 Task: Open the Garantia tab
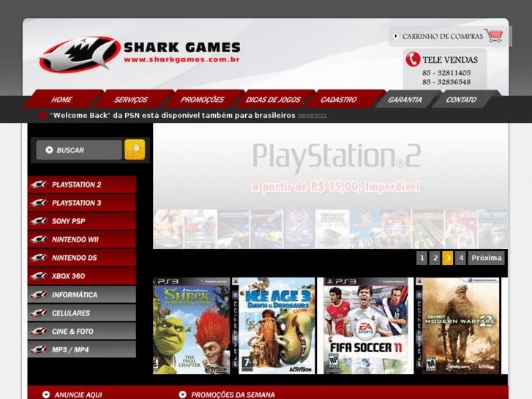(x=405, y=100)
